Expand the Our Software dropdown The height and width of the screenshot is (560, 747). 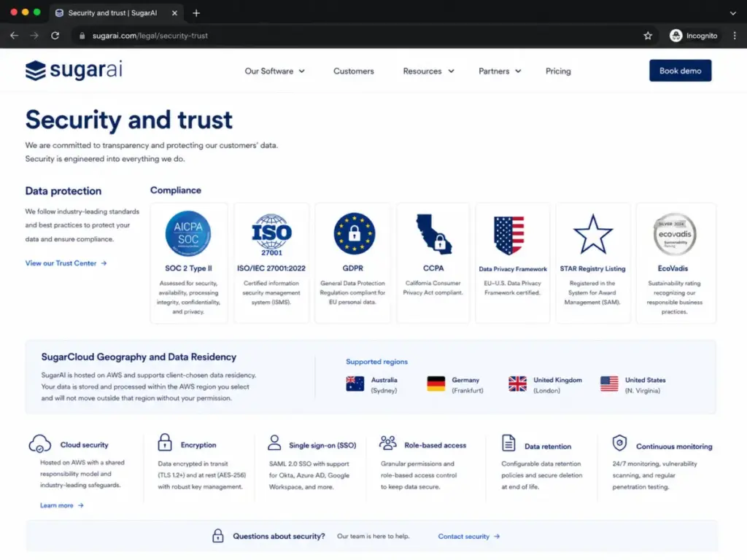coord(275,71)
